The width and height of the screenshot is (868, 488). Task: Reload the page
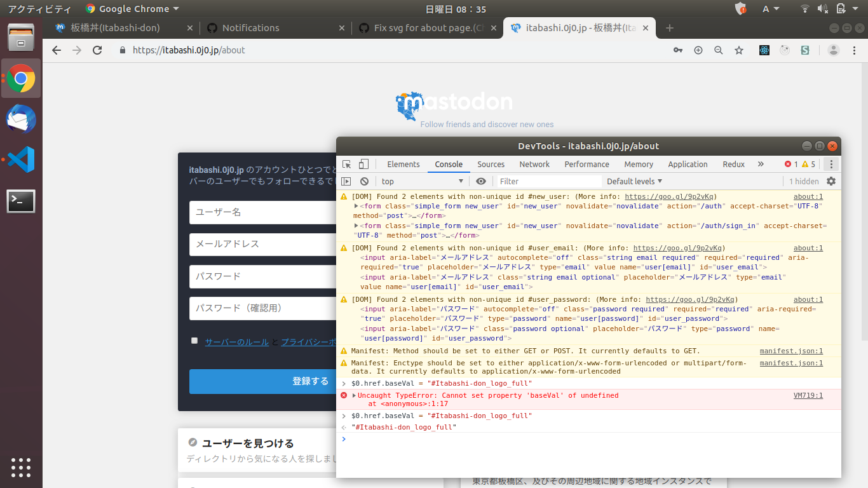coord(97,50)
